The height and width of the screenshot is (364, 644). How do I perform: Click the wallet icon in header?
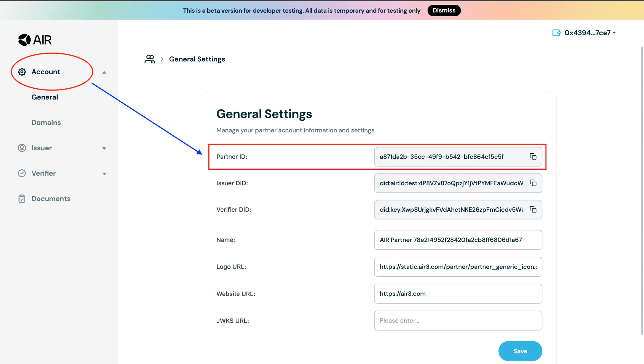pyautogui.click(x=556, y=33)
